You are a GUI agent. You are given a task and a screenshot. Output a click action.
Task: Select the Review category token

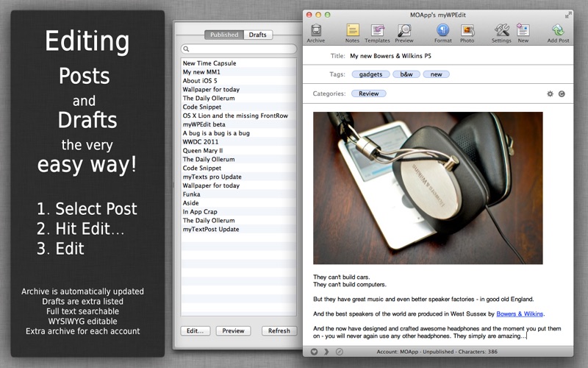369,93
